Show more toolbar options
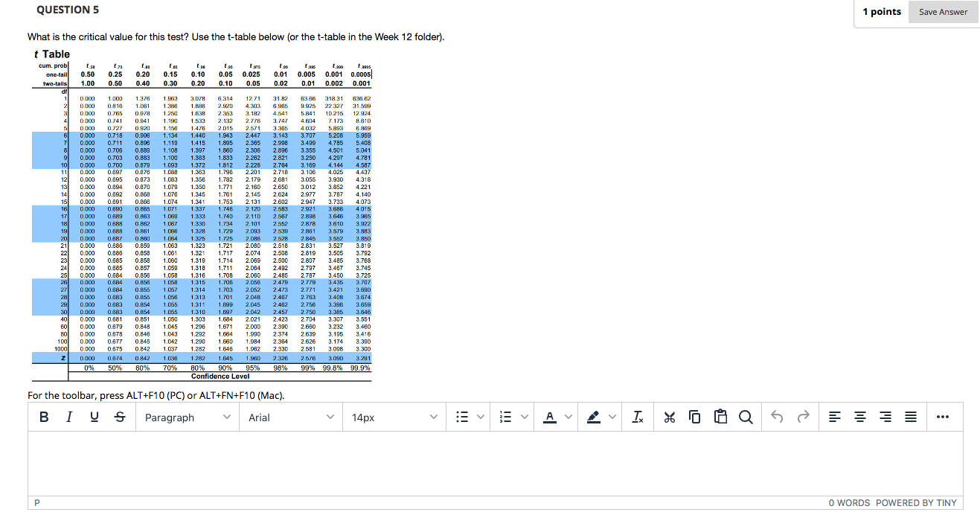Viewport: 980px width, 515px height. point(944,418)
